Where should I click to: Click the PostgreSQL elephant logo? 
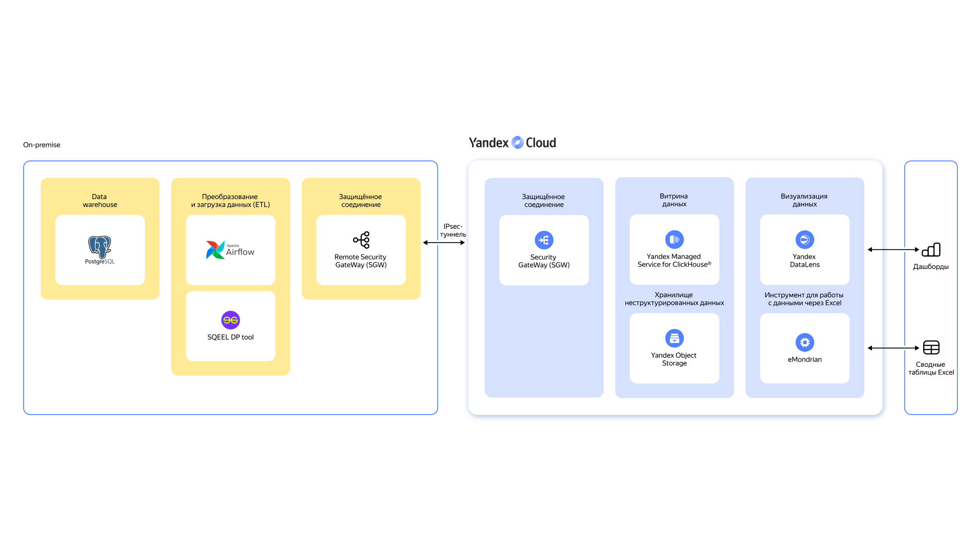pyautogui.click(x=100, y=247)
